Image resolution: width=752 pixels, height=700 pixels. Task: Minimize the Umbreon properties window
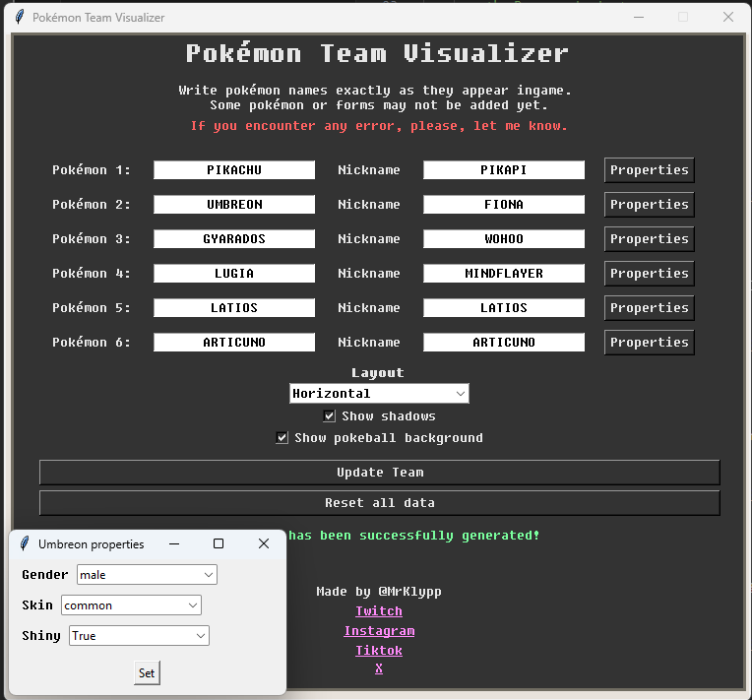(174, 543)
